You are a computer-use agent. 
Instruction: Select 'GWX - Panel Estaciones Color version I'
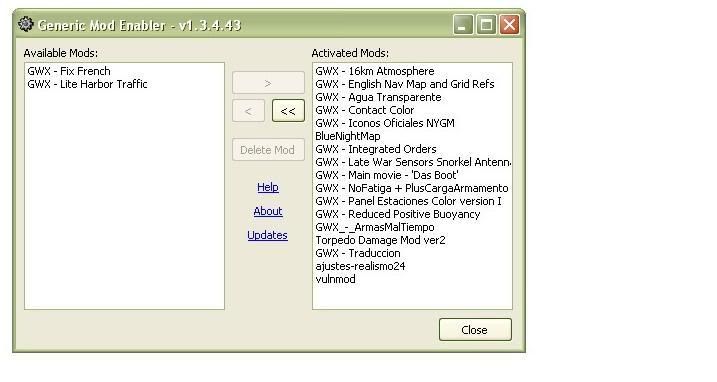click(x=408, y=201)
